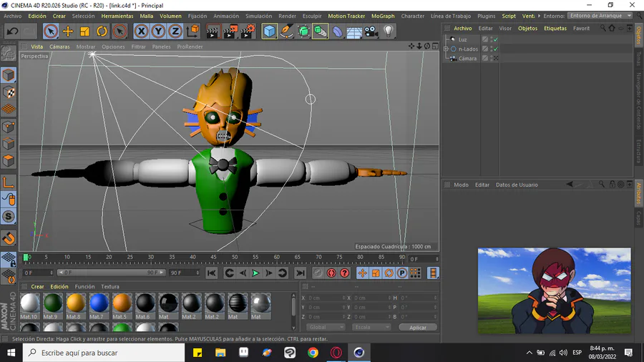This screenshot has height=362, width=644.
Task: Select the Live Selection tool
Action: (x=51, y=31)
